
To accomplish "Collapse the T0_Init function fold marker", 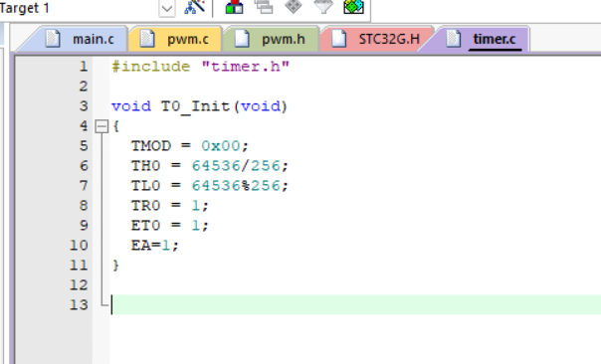I will 101,126.
